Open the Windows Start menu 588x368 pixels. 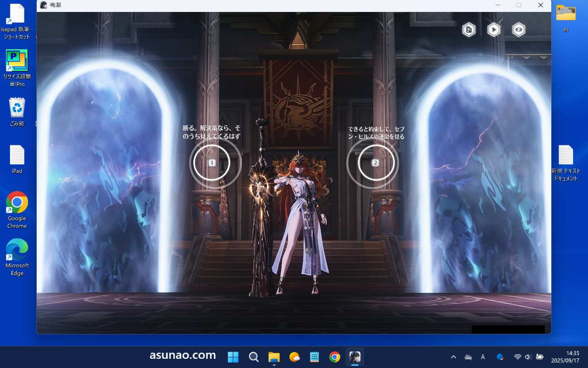233,357
